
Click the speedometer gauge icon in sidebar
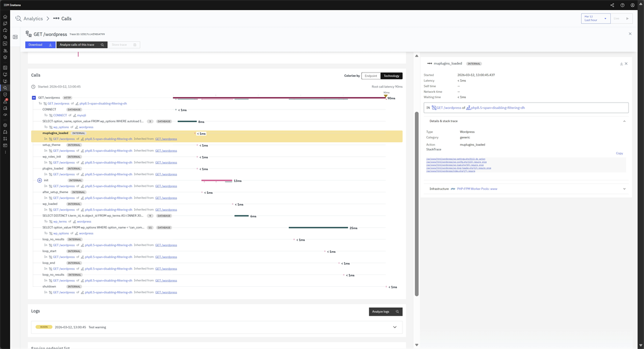pyautogui.click(x=5, y=114)
